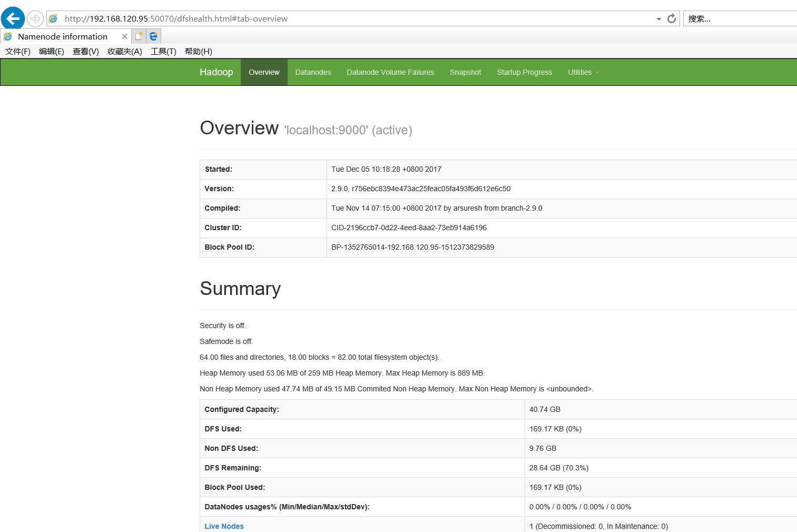Open Datanode Volume Failures tab
Viewport: 797px width, 532px height.
pos(390,72)
